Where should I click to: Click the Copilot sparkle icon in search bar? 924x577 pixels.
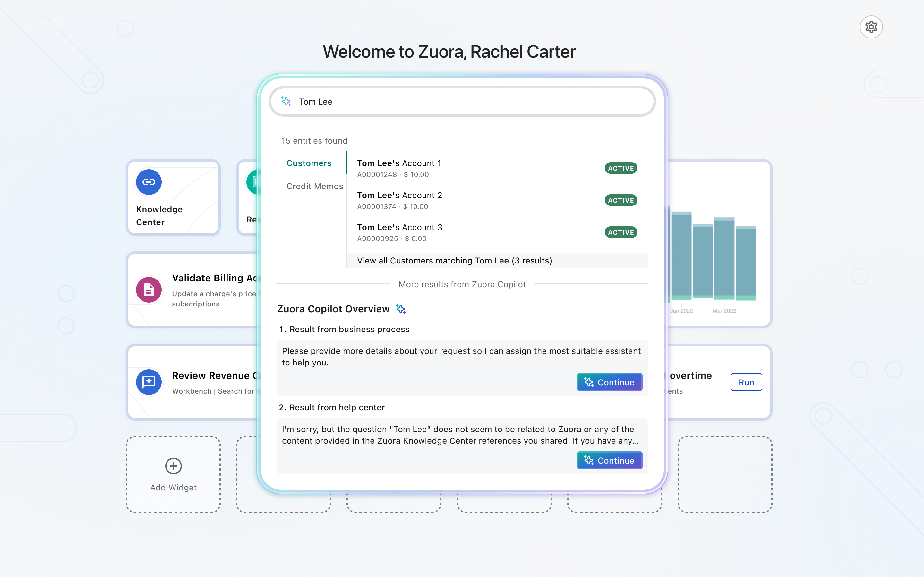tap(286, 101)
